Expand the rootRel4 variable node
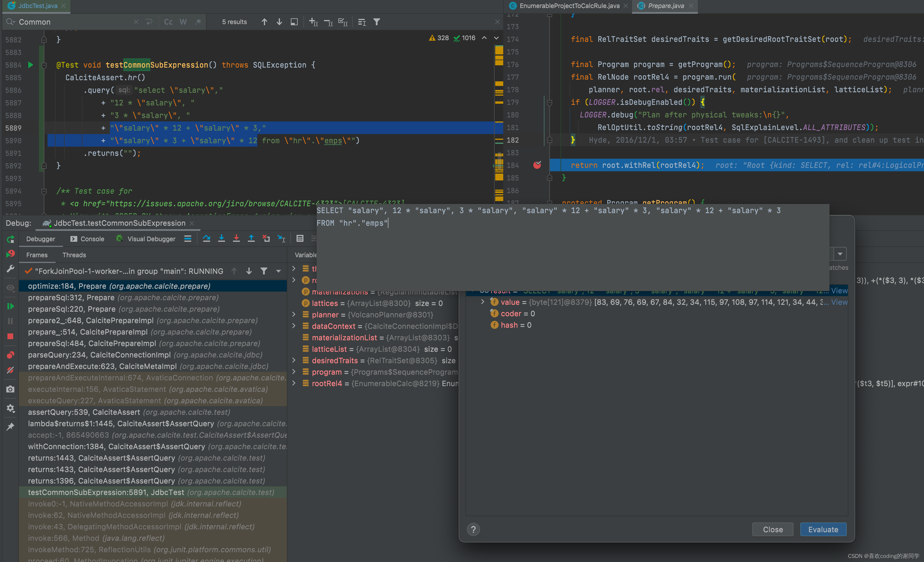This screenshot has height=562, width=924. pos(294,383)
